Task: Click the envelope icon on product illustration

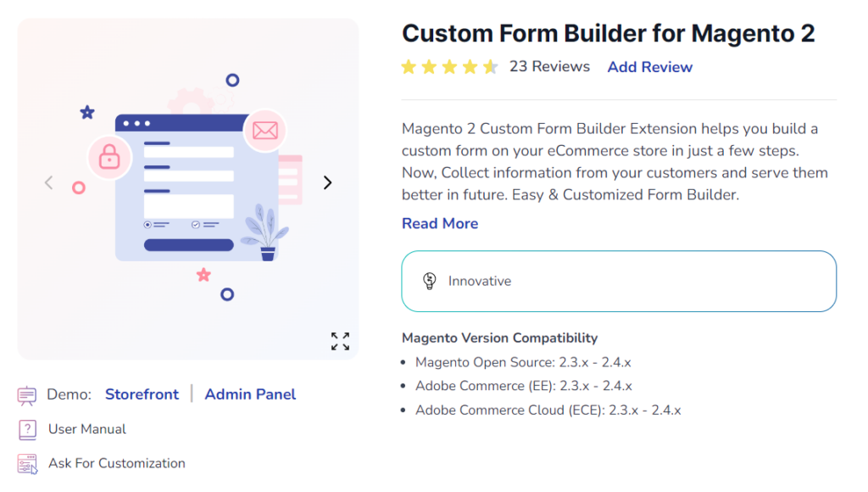Action: click(265, 131)
